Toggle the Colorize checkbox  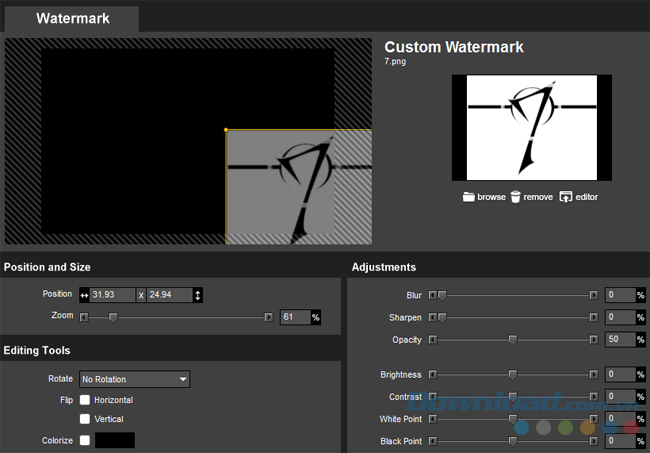coord(85,440)
